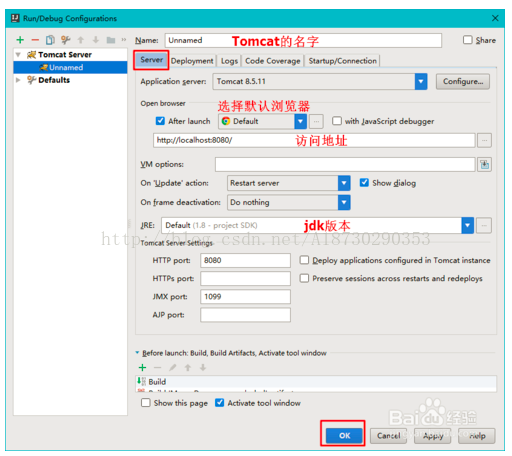This screenshot has width=512, height=456.
Task: Focus the localhost URL field
Action: click(x=314, y=140)
